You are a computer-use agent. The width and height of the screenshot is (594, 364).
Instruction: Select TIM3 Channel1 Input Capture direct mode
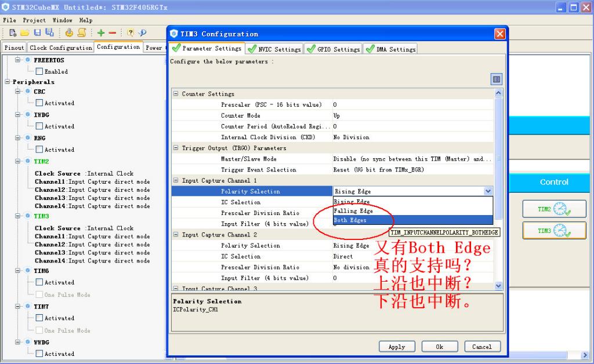[92, 236]
